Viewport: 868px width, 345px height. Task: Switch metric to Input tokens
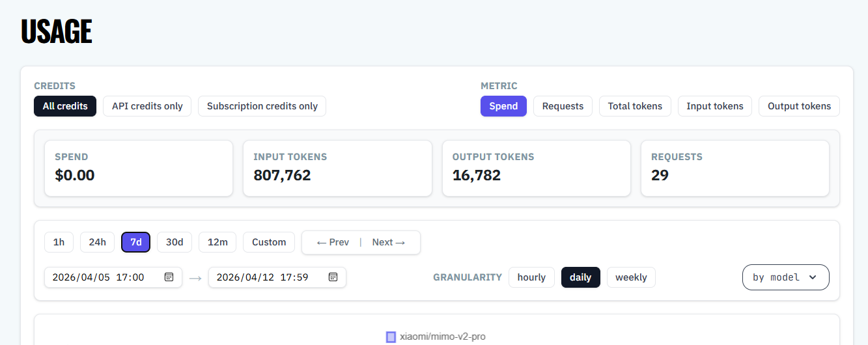click(715, 106)
